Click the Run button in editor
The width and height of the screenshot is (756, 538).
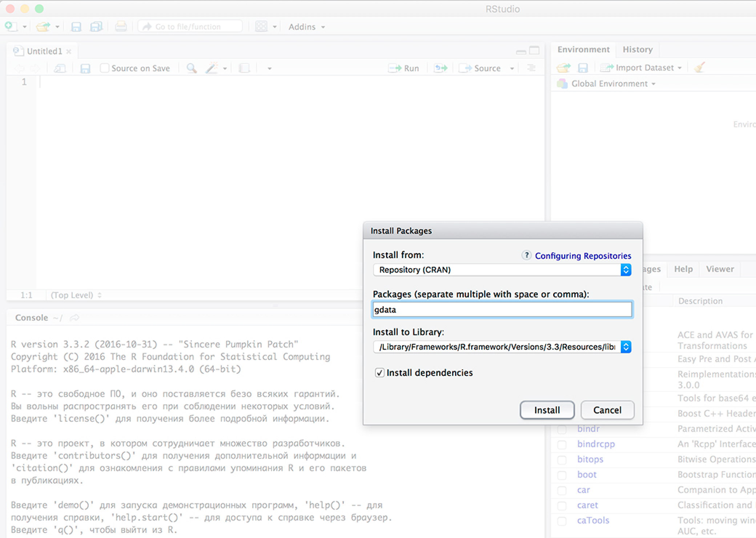click(x=404, y=68)
